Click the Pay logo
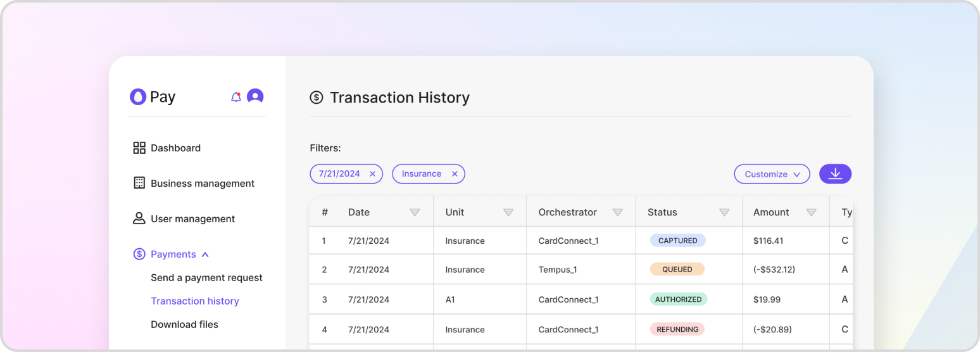This screenshot has width=980, height=352. 153,97
